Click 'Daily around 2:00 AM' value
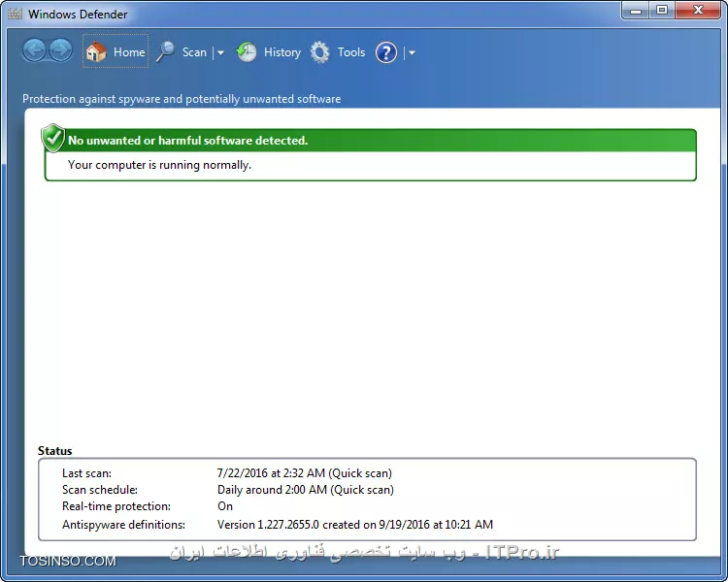Image resolution: width=728 pixels, height=582 pixels. click(x=306, y=490)
